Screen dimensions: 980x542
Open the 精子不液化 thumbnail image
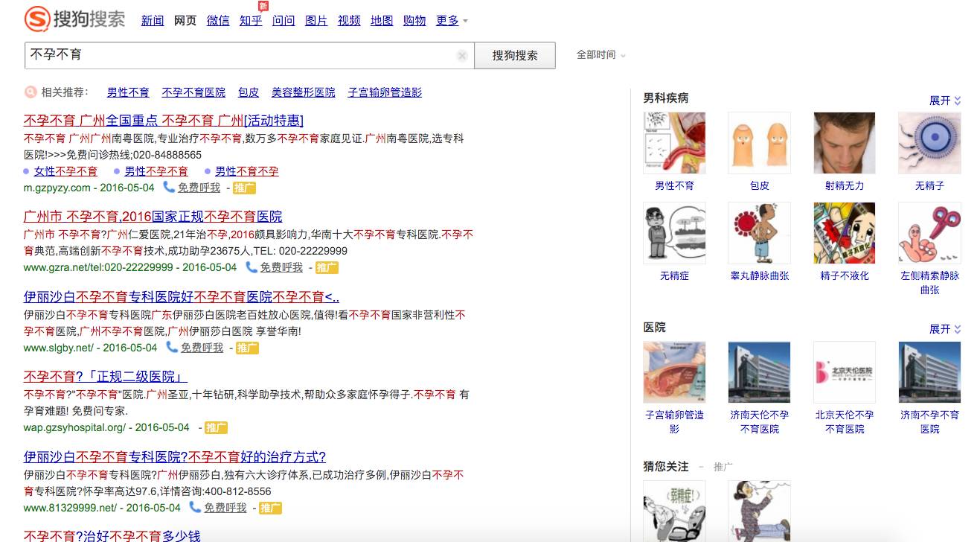pyautogui.click(x=845, y=233)
